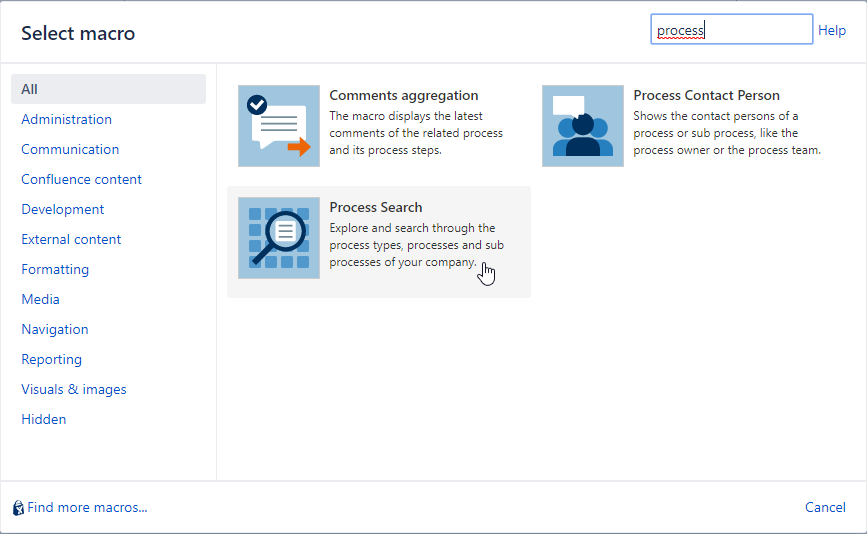
Task: Click the Process Contact Person description text
Action: [727, 133]
